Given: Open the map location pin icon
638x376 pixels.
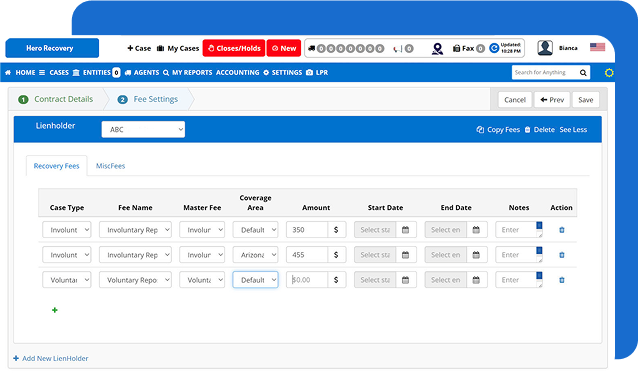Looking at the screenshot, I should tap(437, 49).
